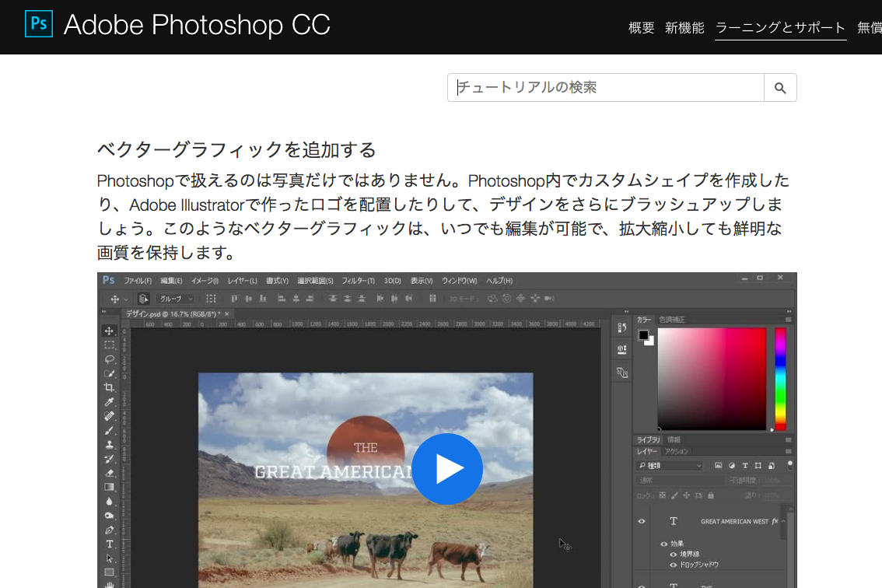This screenshot has width=882, height=588.
Task: Expand the toolbox with double arrows
Action: (103, 311)
